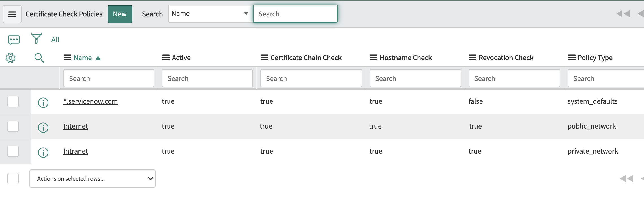
Task: Toggle the filter funnel icon
Action: click(36, 38)
